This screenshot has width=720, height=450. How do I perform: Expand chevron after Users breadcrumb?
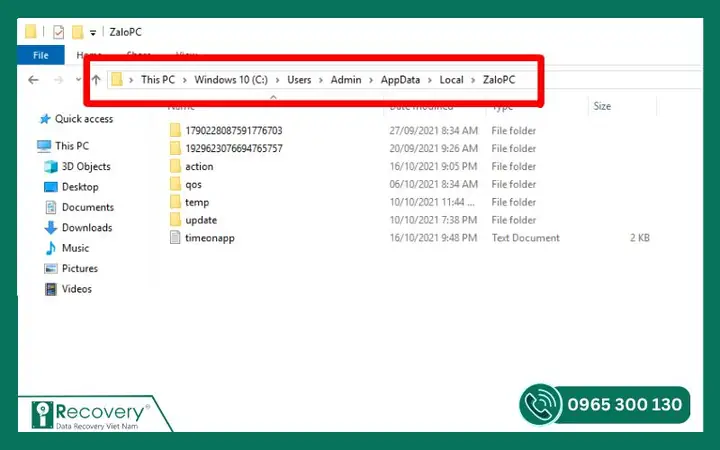[321, 80]
